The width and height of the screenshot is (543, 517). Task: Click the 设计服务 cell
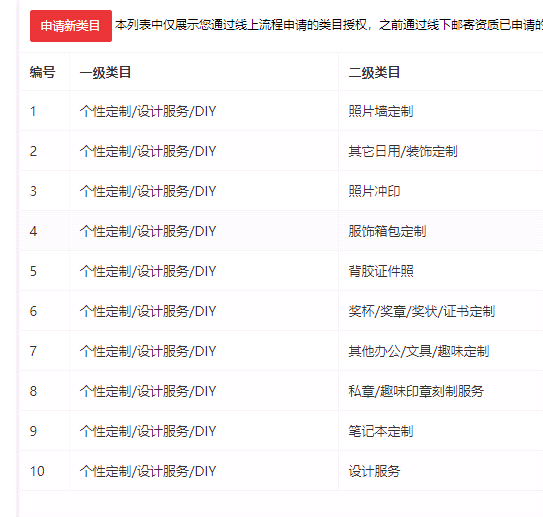click(374, 471)
